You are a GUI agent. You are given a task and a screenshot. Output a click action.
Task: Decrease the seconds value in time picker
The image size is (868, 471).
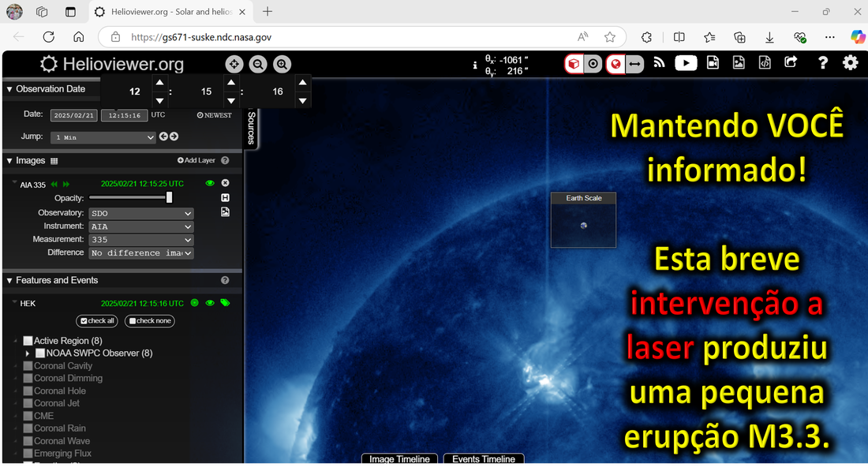pos(302,101)
